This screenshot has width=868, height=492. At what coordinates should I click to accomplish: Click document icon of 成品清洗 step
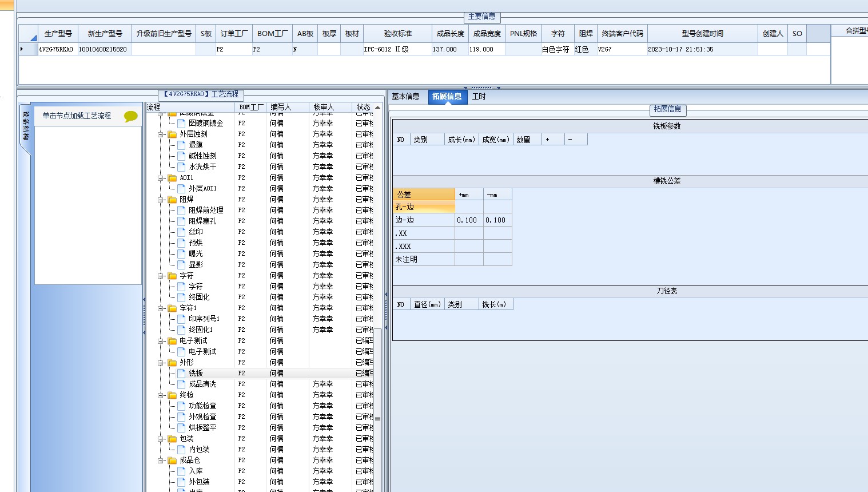click(181, 384)
